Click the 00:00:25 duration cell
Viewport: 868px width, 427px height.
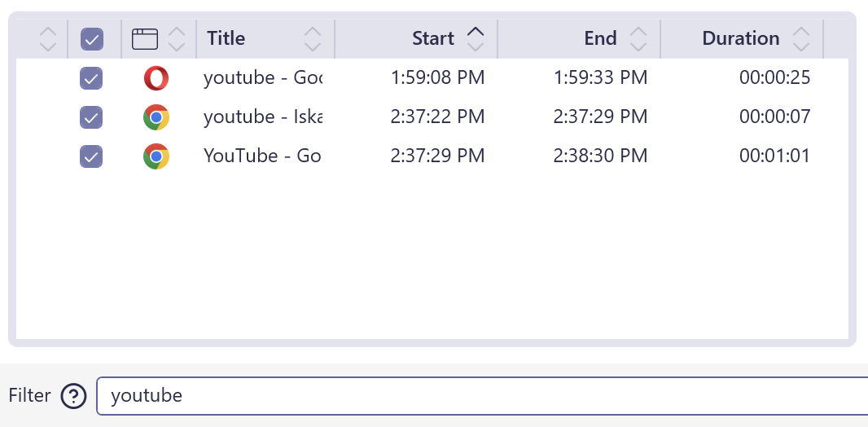click(774, 78)
